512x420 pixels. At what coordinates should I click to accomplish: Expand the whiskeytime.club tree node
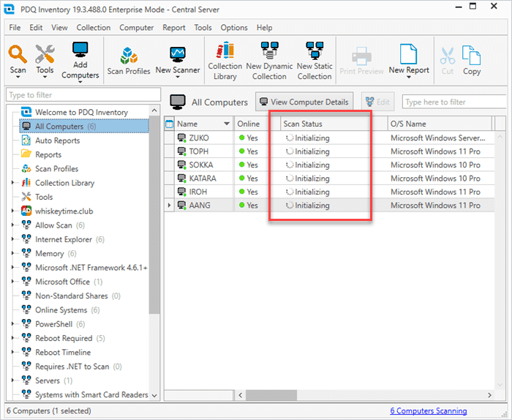pyautogui.click(x=12, y=211)
